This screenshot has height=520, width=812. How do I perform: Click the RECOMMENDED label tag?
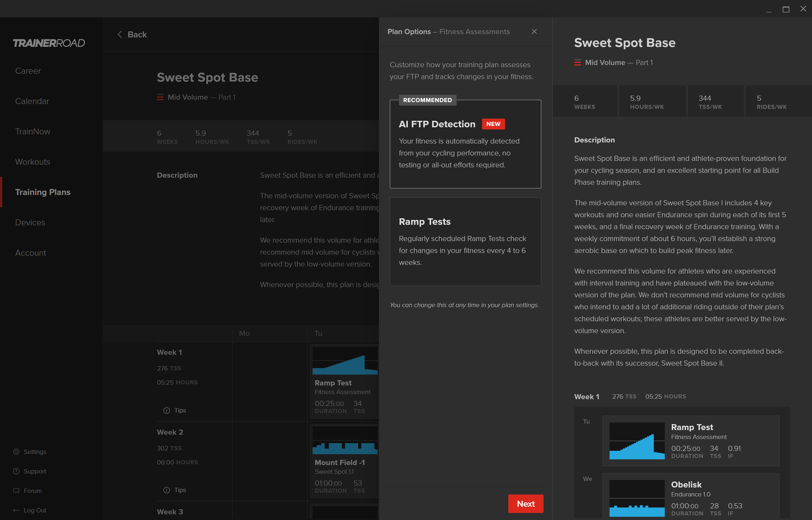pos(427,100)
